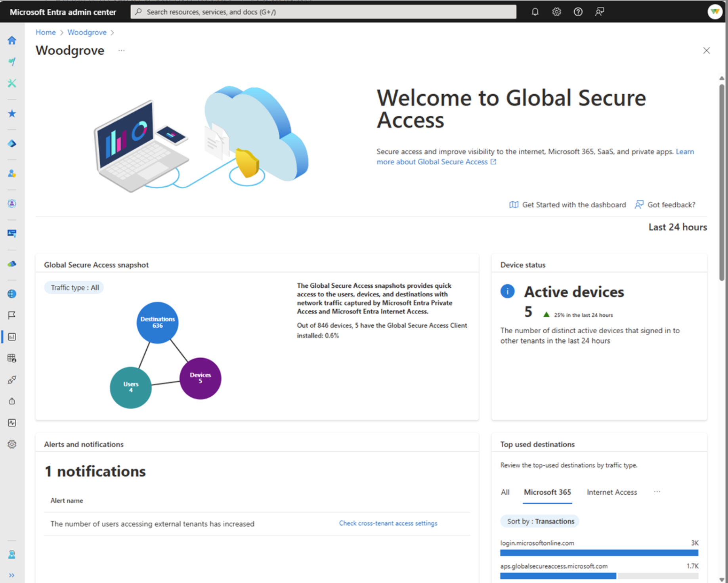Open the grid Applications sidebar icon
The height and width of the screenshot is (583, 728).
coord(12,358)
